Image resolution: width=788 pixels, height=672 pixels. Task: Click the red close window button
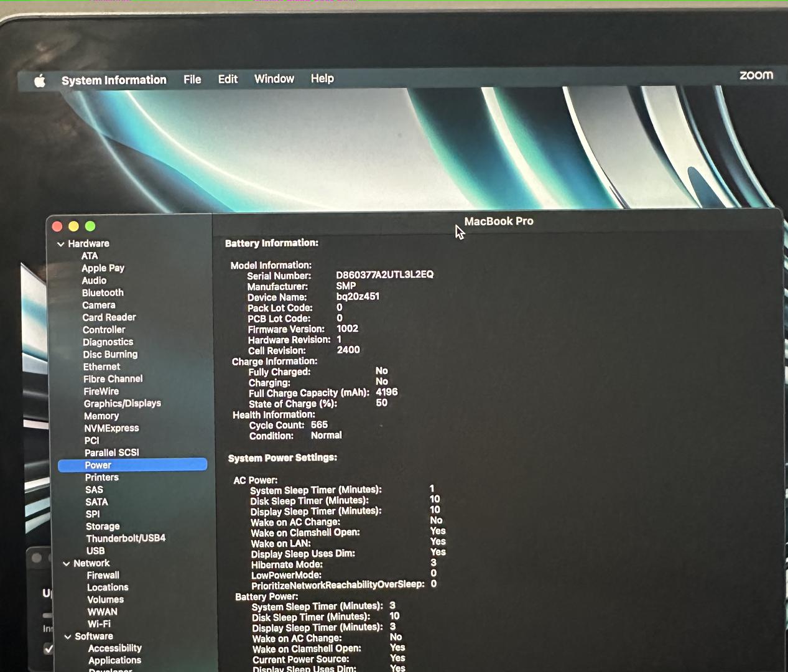point(57,226)
